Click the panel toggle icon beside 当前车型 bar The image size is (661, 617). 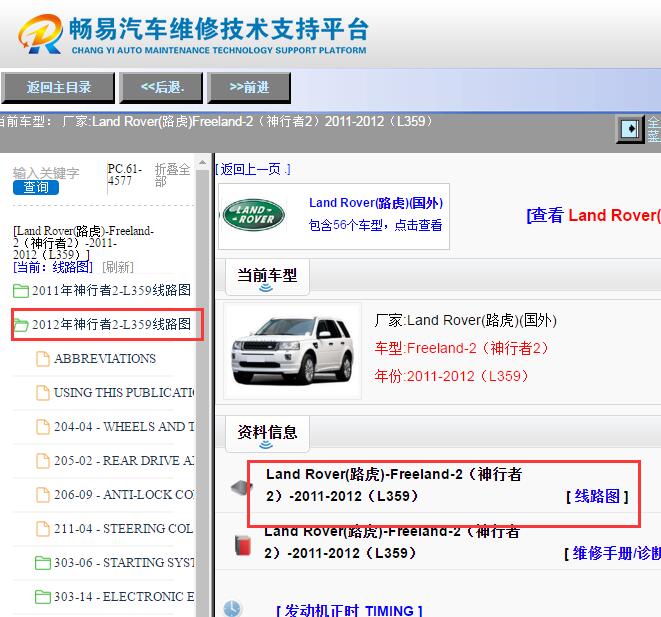pyautogui.click(x=630, y=129)
